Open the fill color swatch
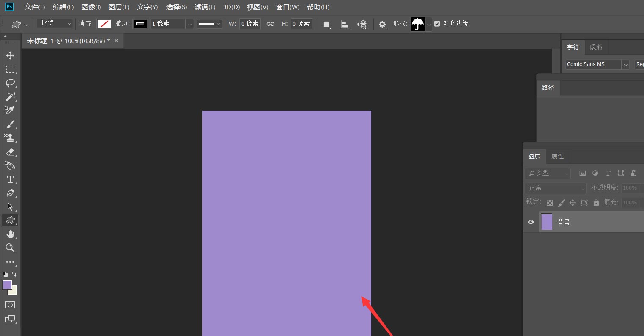Image resolution: width=644 pixels, height=336 pixels. point(104,24)
